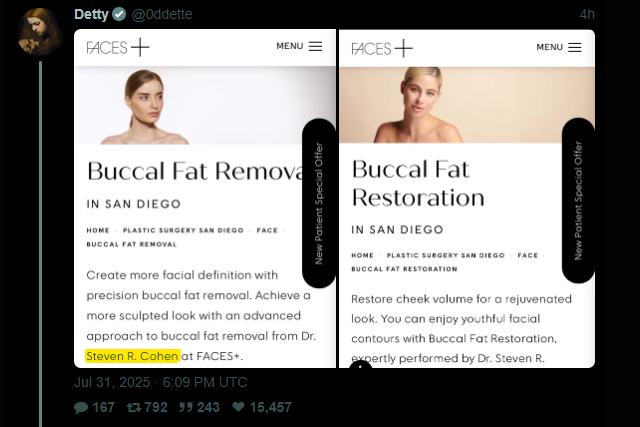Screen dimensions: 640x427
Task: Click the retweet icon with 792
Action: (133, 407)
